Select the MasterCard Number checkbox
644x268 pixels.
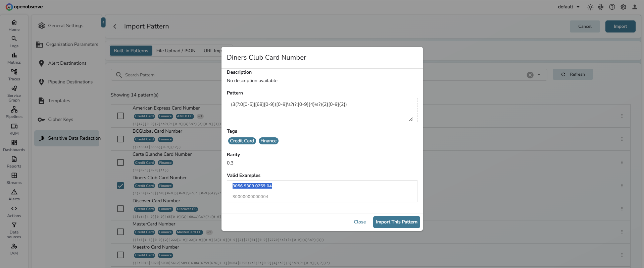coord(120,232)
